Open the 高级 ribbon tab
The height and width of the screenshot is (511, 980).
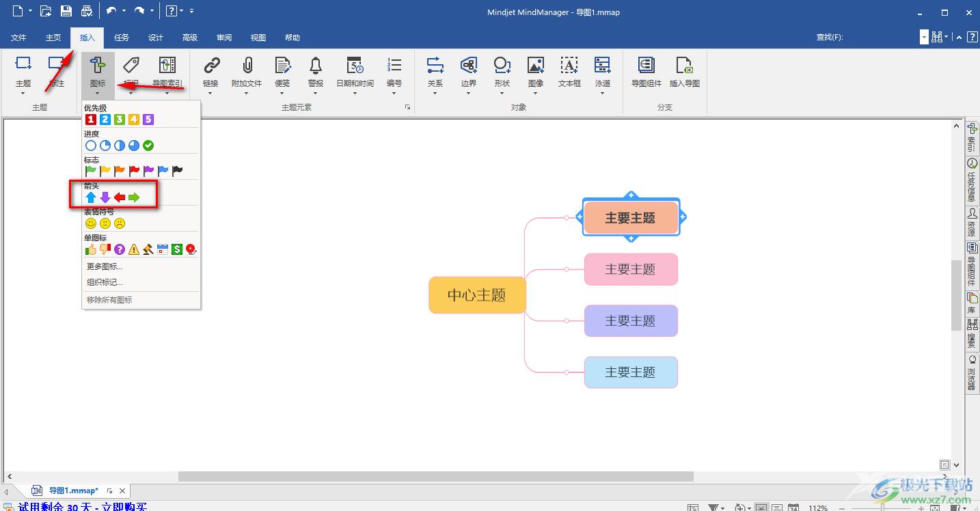point(190,38)
